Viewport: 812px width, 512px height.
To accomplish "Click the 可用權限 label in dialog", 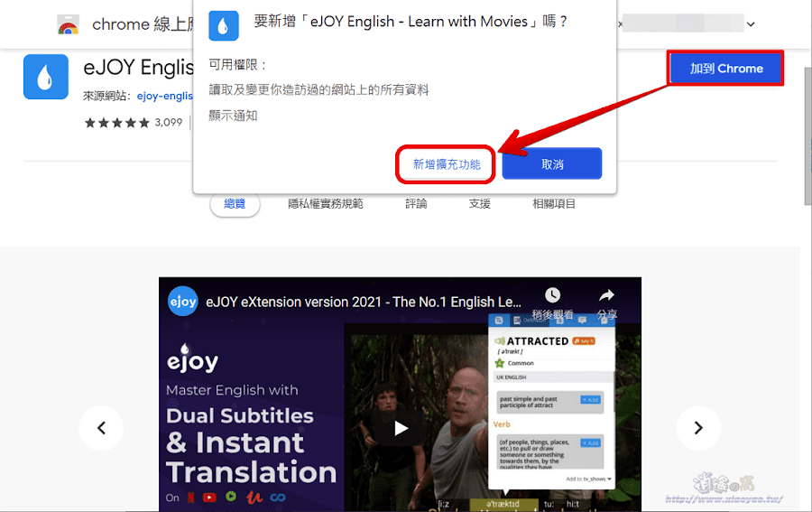I will pos(237,65).
